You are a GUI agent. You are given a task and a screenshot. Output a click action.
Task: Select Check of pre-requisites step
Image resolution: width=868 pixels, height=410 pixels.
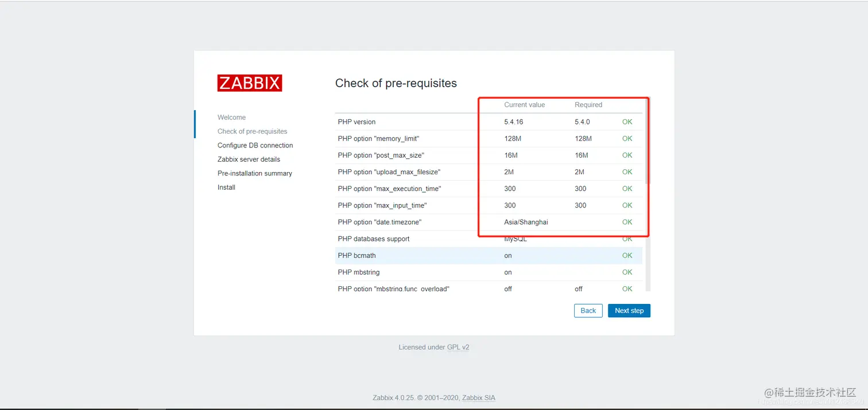[253, 131]
